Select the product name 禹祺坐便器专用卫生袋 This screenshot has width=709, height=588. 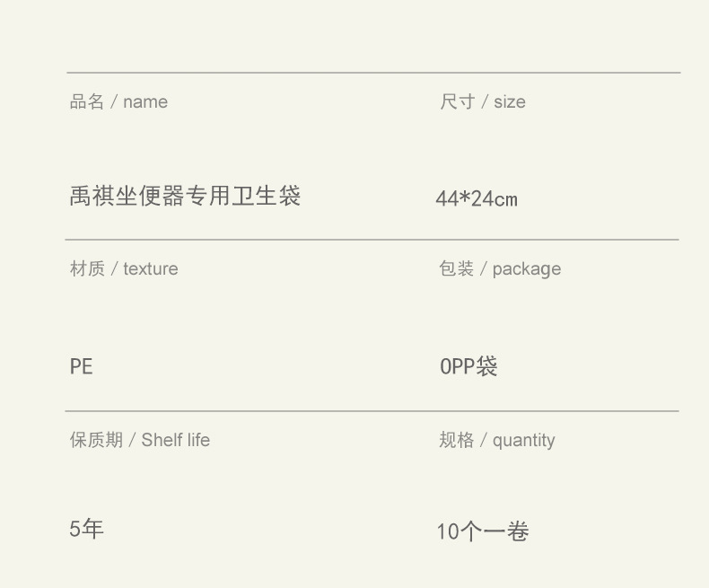coord(185,196)
